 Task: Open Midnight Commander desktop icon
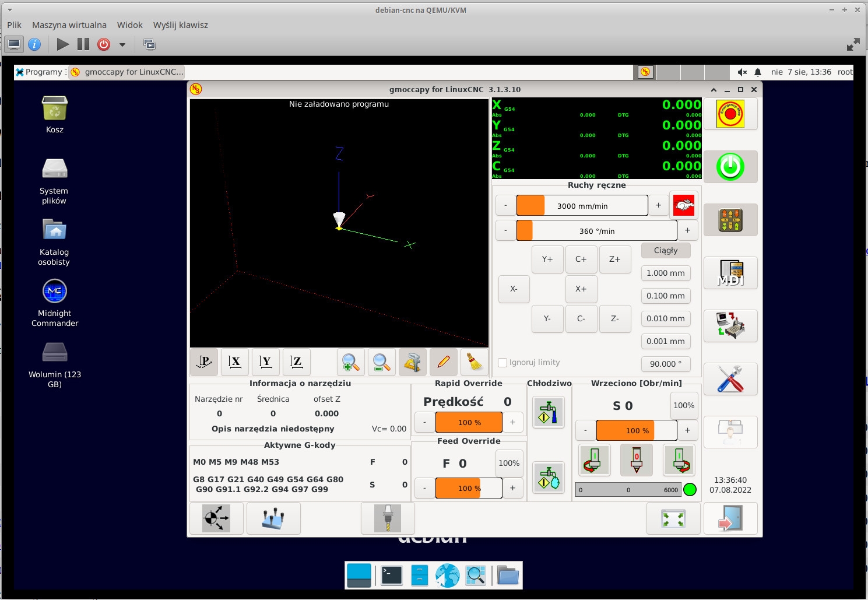click(x=55, y=303)
